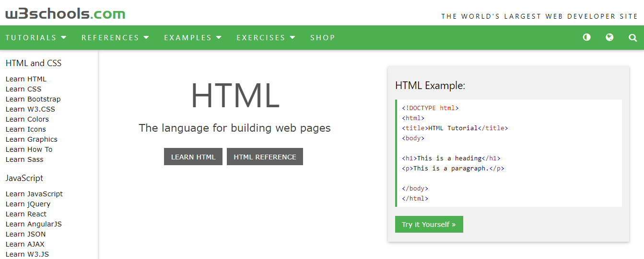Open the Learn Colors link
The image size is (644, 259).
[27, 119]
